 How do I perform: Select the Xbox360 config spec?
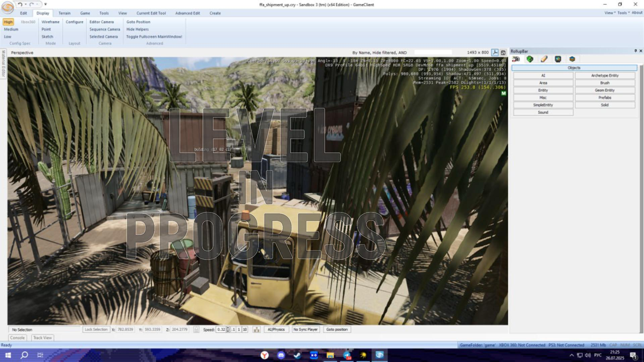point(28,22)
